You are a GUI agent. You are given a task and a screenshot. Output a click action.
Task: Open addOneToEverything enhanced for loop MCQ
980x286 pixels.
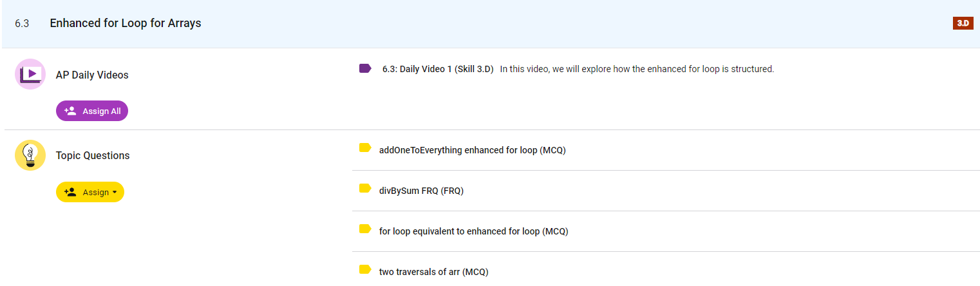point(472,150)
